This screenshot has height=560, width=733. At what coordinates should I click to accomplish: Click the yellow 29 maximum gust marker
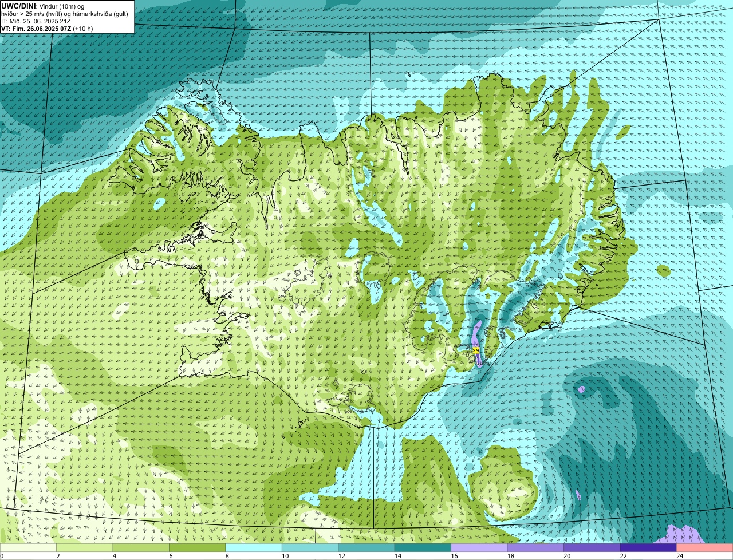(x=476, y=350)
